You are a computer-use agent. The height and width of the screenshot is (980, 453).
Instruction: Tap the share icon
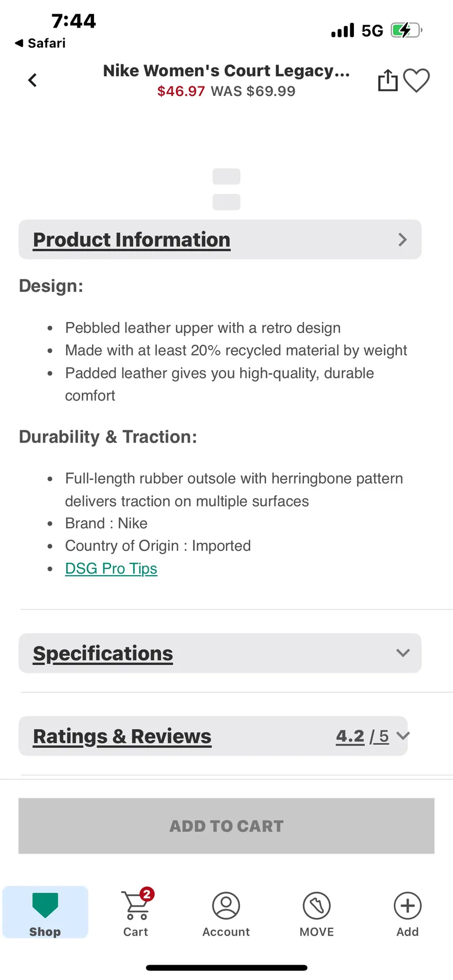[x=388, y=80]
